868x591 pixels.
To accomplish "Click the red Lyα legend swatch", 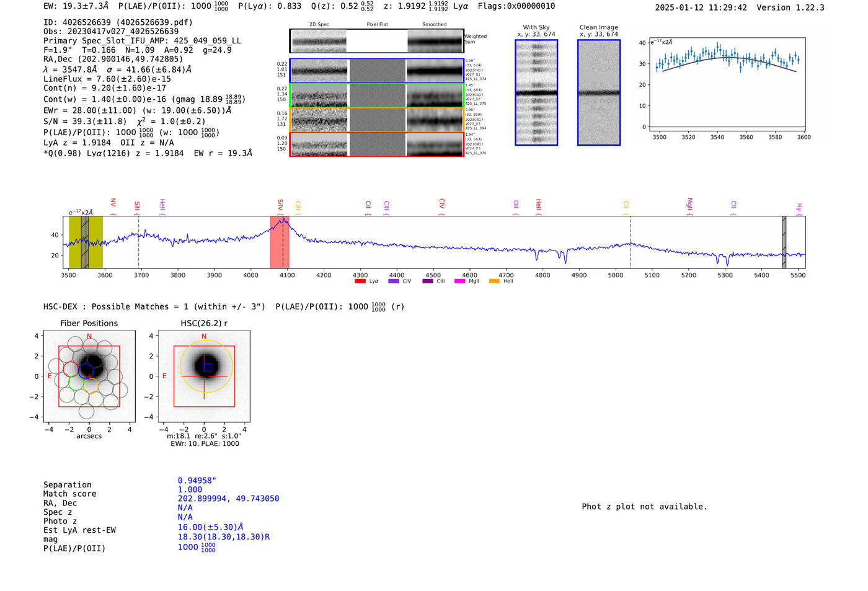I will click(360, 282).
